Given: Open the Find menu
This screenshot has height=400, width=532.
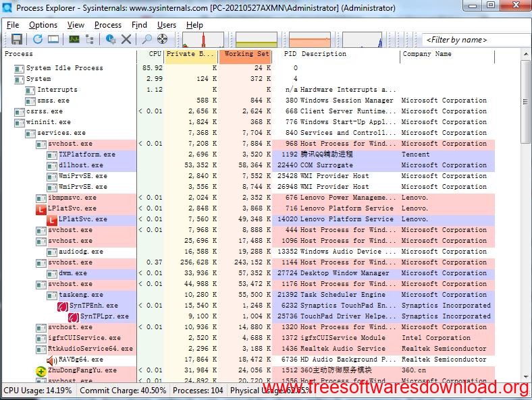Looking at the screenshot, I should [139, 25].
